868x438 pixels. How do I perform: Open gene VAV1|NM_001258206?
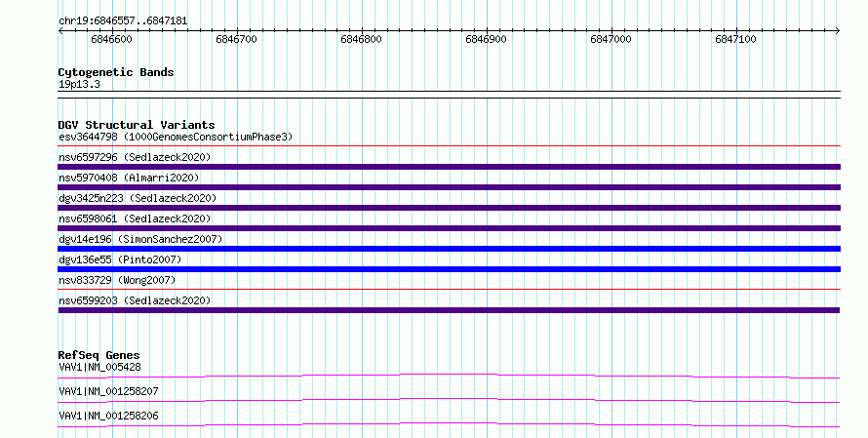[108, 416]
